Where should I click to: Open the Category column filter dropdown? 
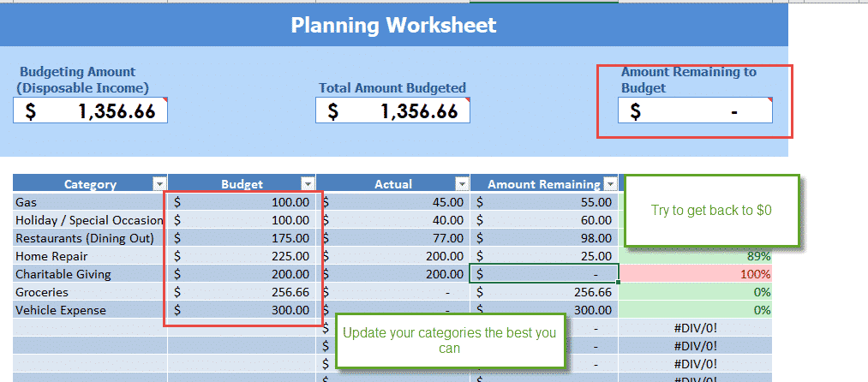click(158, 183)
